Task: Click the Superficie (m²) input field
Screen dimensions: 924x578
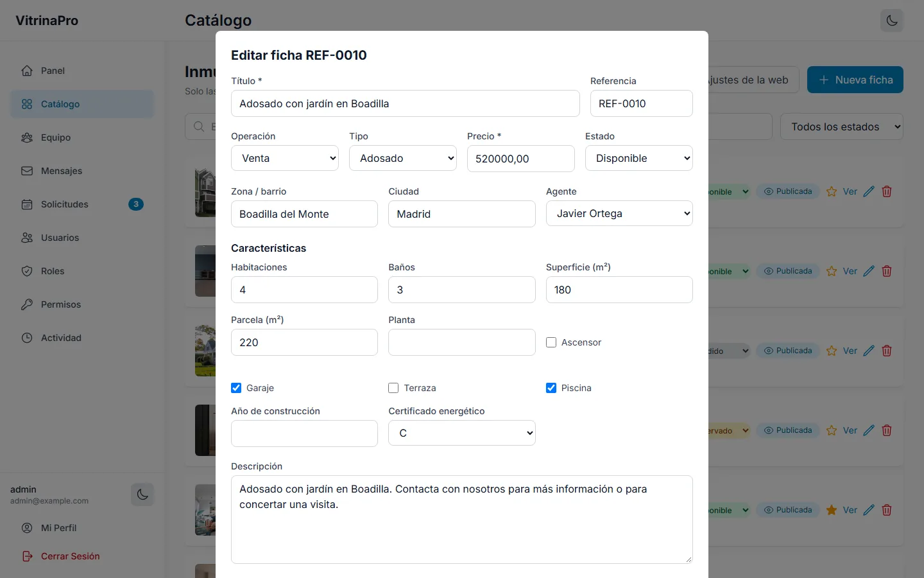Action: (x=619, y=290)
